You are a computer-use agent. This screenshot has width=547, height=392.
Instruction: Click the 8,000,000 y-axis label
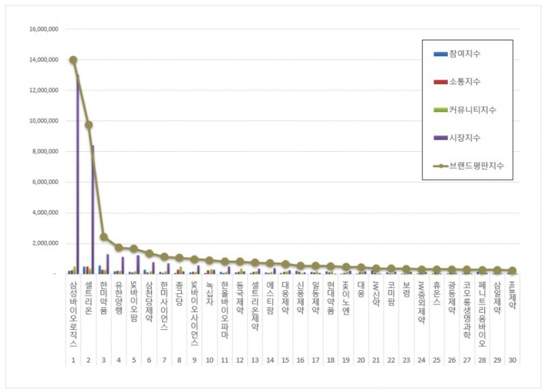pos(45,151)
